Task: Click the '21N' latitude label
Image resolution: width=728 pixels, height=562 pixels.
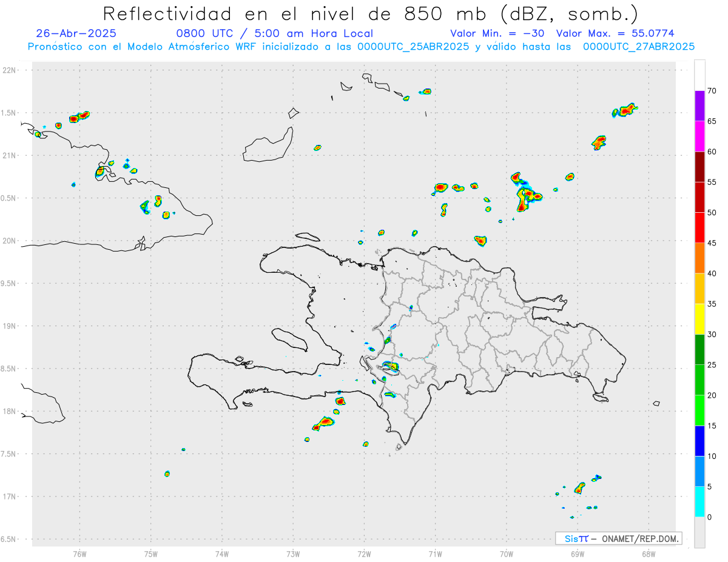Action: click(x=10, y=155)
